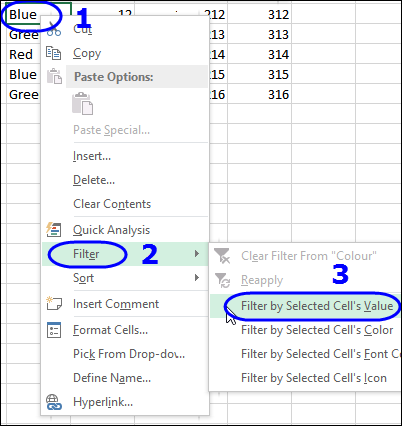Click the Insert Comment note icon
The width and height of the screenshot is (402, 426).
54,303
